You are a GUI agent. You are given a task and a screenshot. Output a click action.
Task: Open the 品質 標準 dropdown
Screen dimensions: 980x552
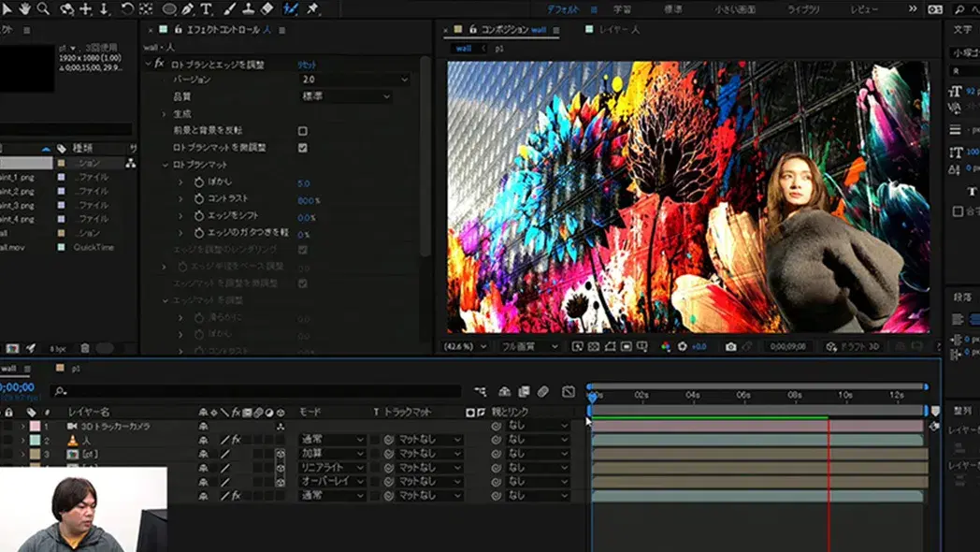(345, 96)
